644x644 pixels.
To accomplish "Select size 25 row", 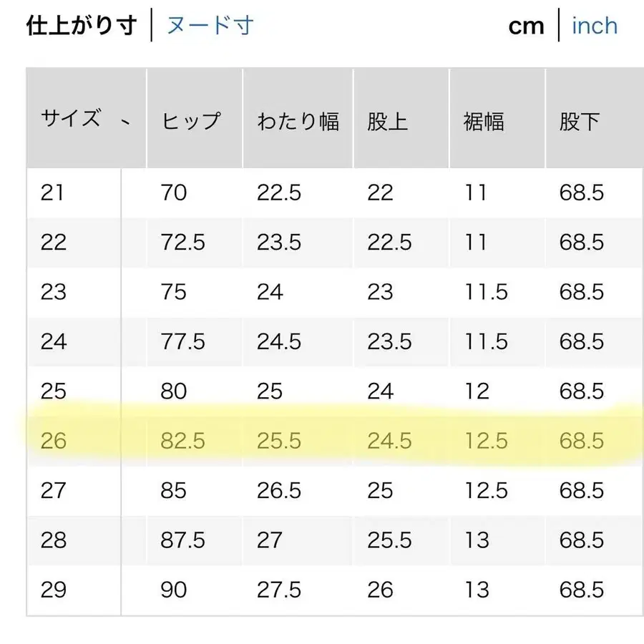I will 322,391.
